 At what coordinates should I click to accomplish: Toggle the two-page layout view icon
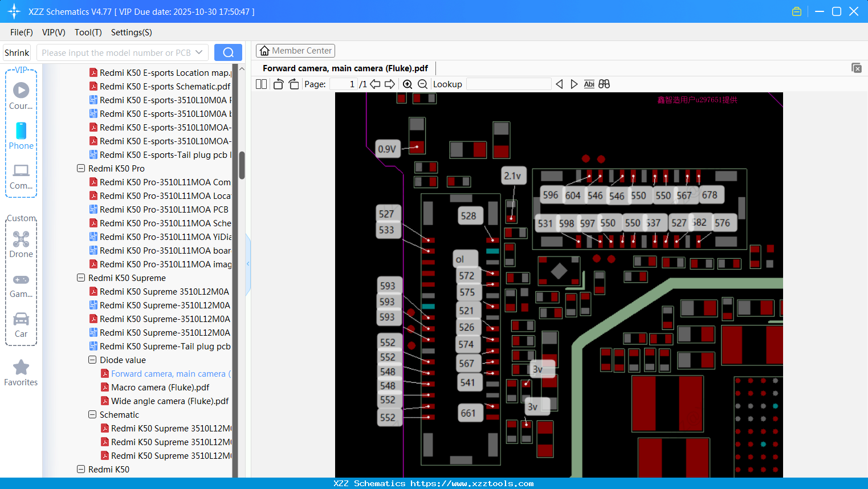261,84
